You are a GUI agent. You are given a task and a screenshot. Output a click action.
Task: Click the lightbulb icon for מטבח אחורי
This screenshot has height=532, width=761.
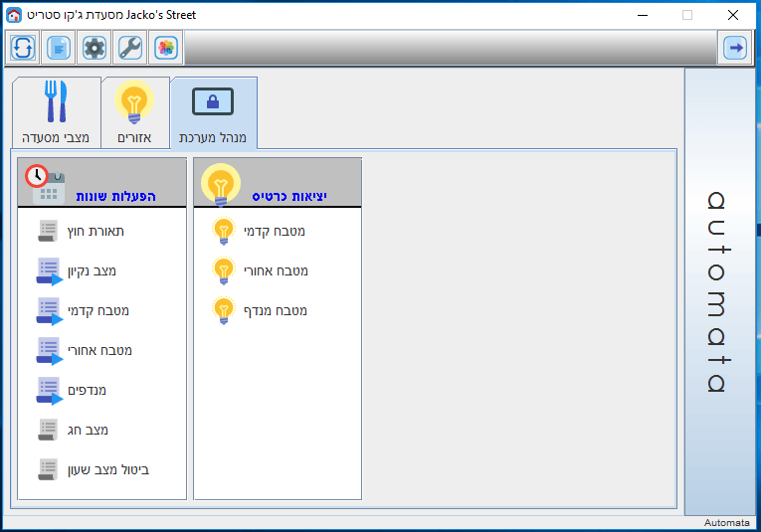(x=224, y=271)
